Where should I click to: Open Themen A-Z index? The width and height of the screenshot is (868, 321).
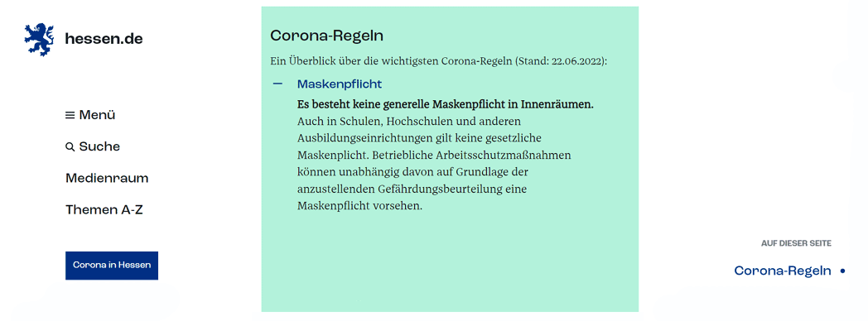pos(104,210)
